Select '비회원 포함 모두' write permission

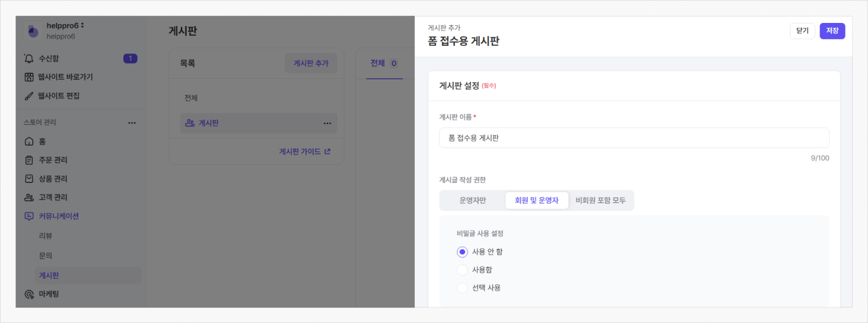600,200
